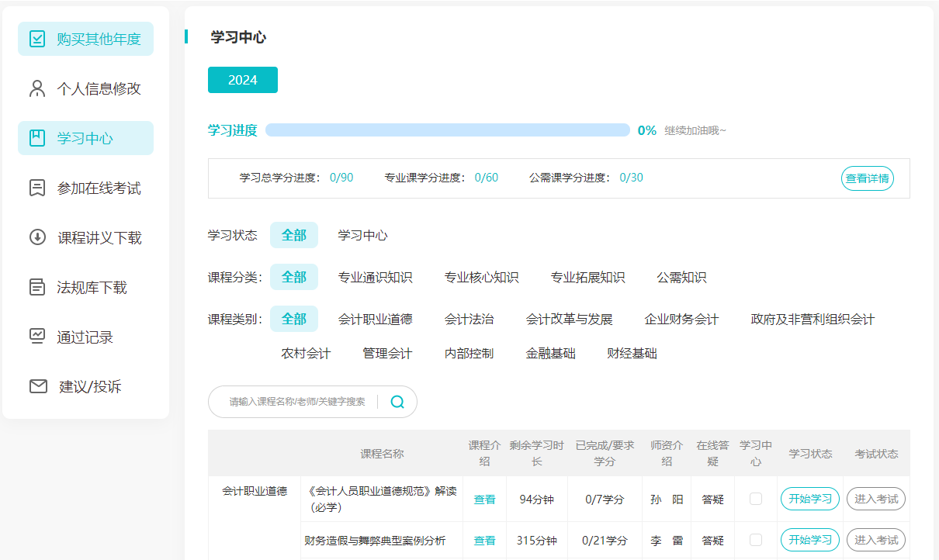Open 法规库下载 using its document icon
This screenshot has width=939, height=560.
point(36,286)
